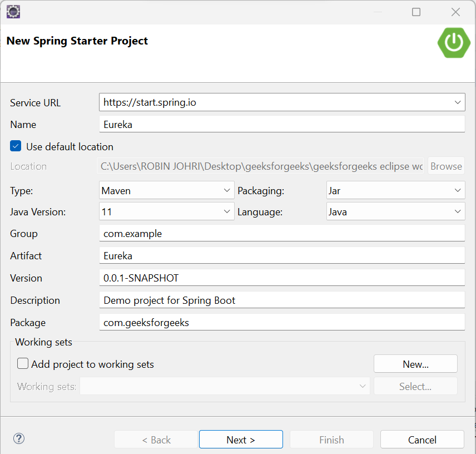Click the Service URL text https://start.spring.io
The width and height of the screenshot is (476, 454).
150,102
